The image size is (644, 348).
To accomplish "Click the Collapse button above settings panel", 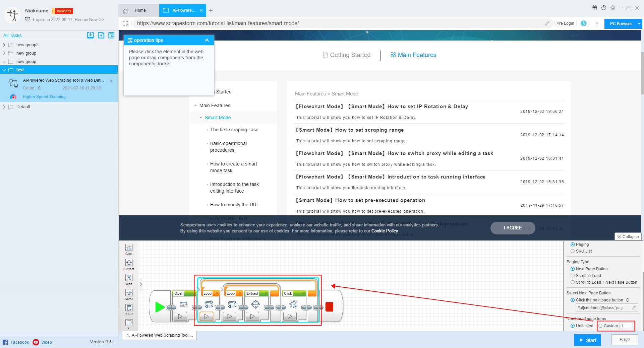I will (628, 237).
